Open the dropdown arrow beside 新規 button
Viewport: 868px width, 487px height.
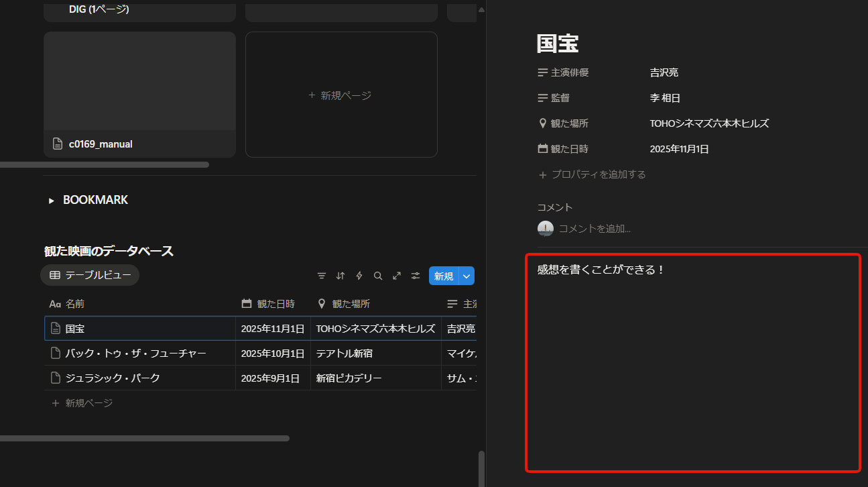tap(467, 276)
